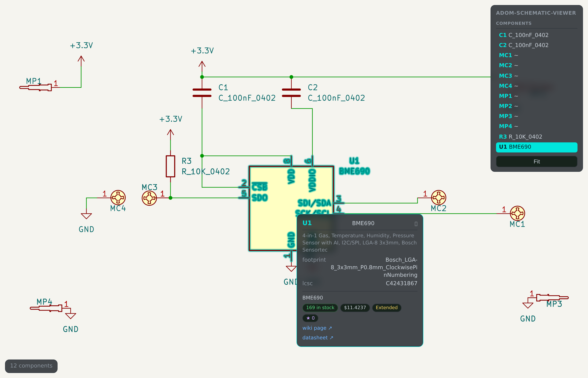Click capacitor C1 symbol in schematic
Screen dimensions: 588x378
pos(202,93)
